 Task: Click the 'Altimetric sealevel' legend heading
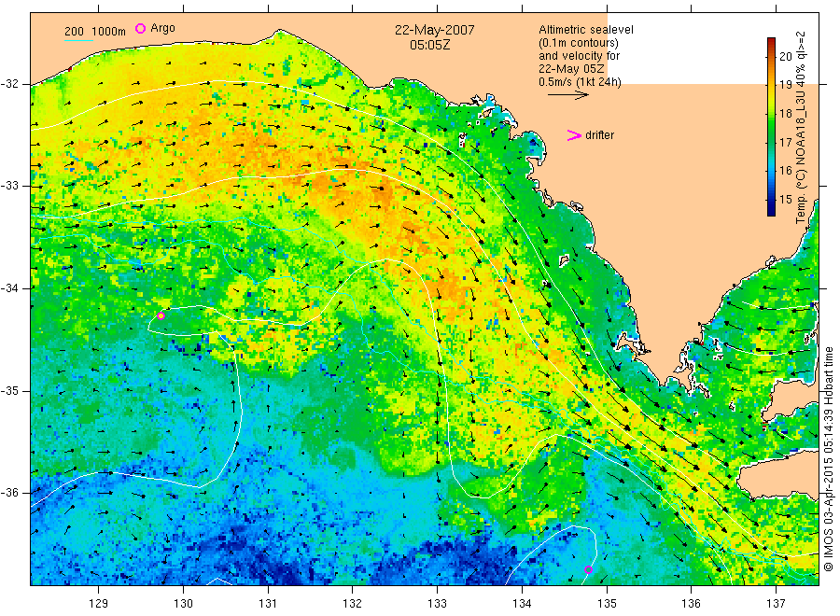(585, 30)
